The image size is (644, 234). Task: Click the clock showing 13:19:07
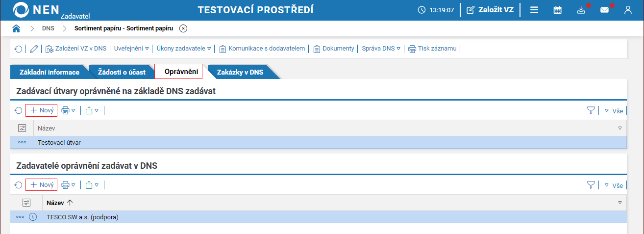pos(436,10)
